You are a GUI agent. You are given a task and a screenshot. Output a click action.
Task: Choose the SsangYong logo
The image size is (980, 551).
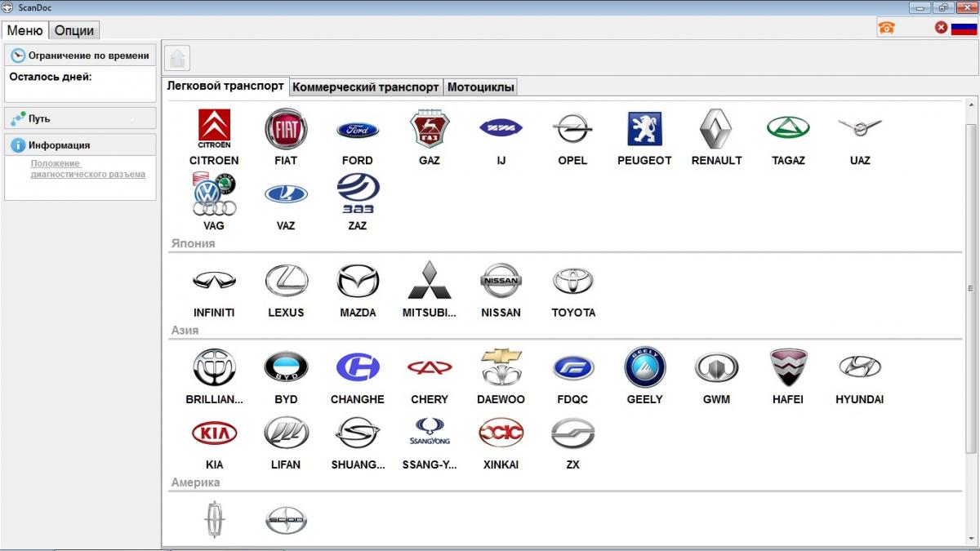point(430,432)
